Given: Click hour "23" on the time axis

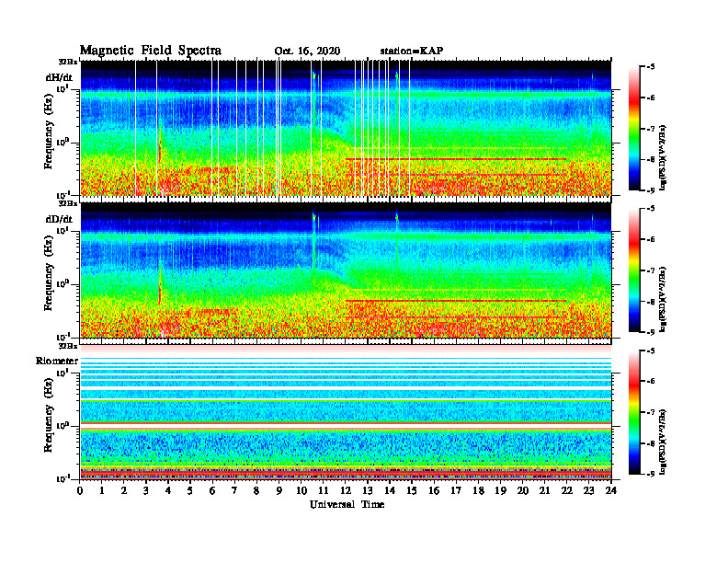Looking at the screenshot, I should point(588,490).
